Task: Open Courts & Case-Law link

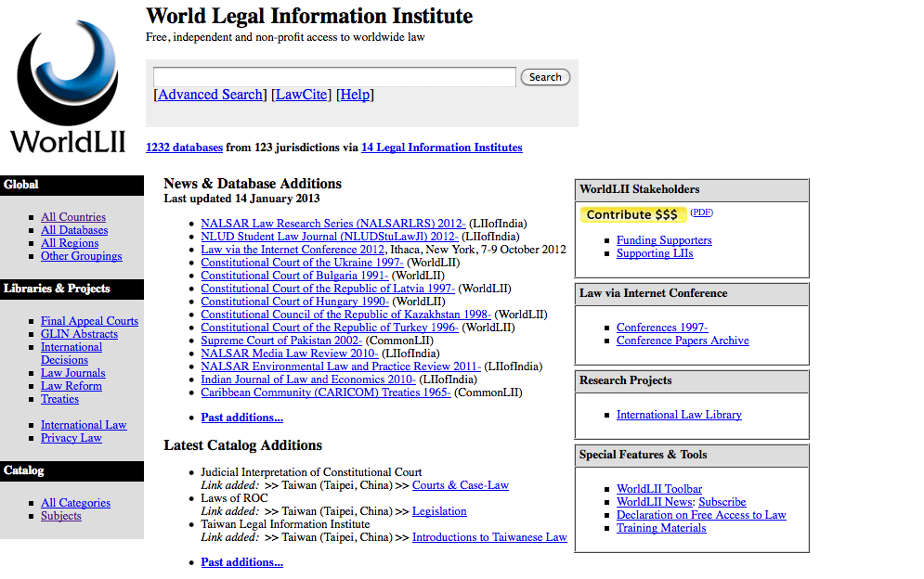Action: (x=461, y=484)
